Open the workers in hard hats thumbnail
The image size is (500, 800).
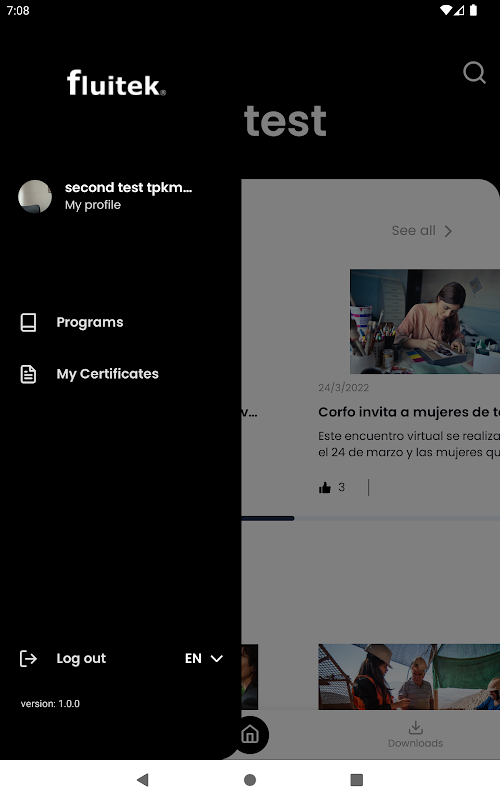coord(409,677)
